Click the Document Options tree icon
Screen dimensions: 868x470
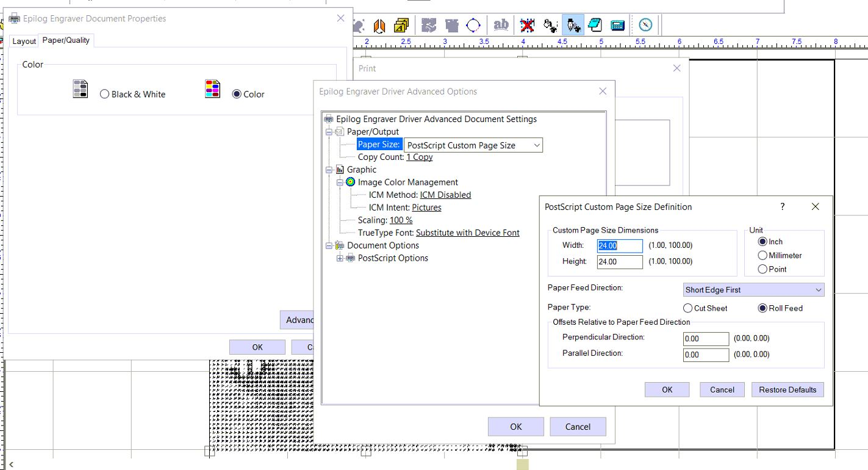point(340,245)
